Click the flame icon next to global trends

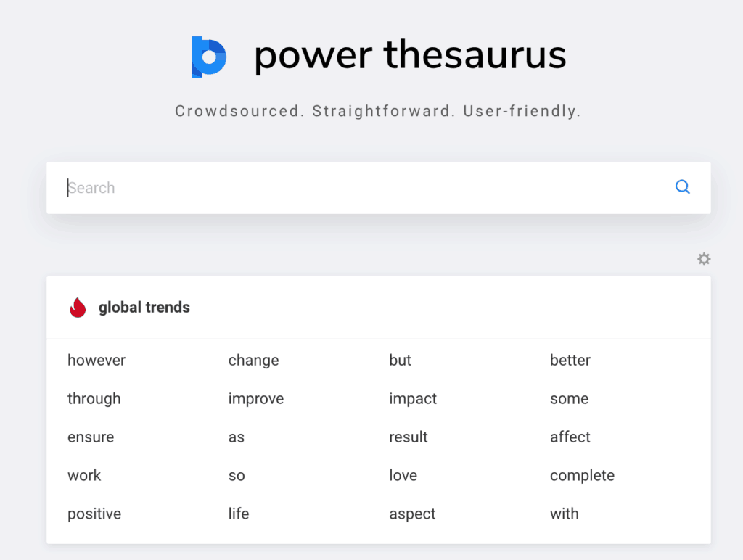[x=77, y=306]
